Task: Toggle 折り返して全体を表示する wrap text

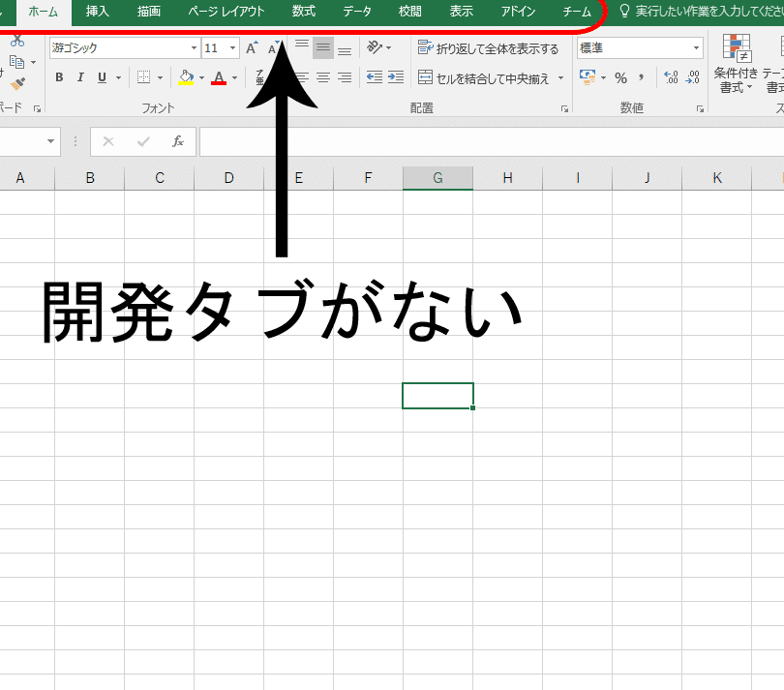Action: click(488, 48)
